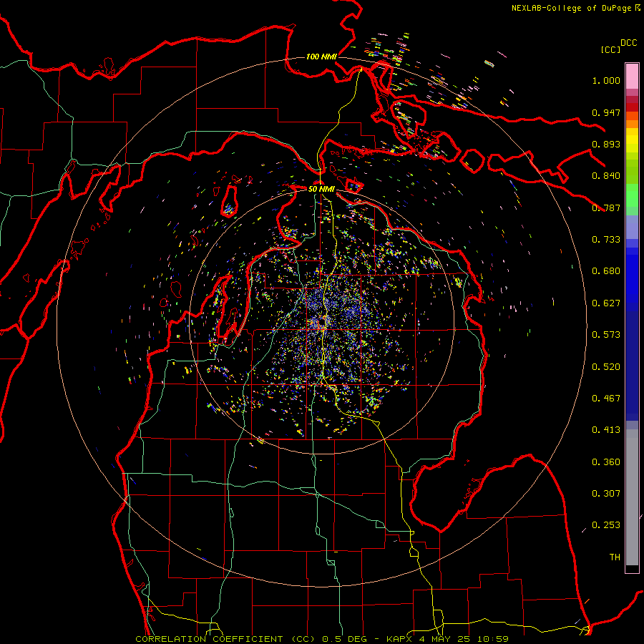This screenshot has width=644, height=644.
Task: Click the 0.413 legend value
Action: 606,430
